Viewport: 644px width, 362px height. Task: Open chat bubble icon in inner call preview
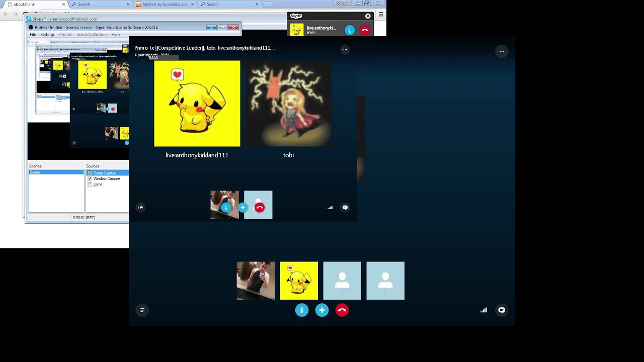coord(345,207)
